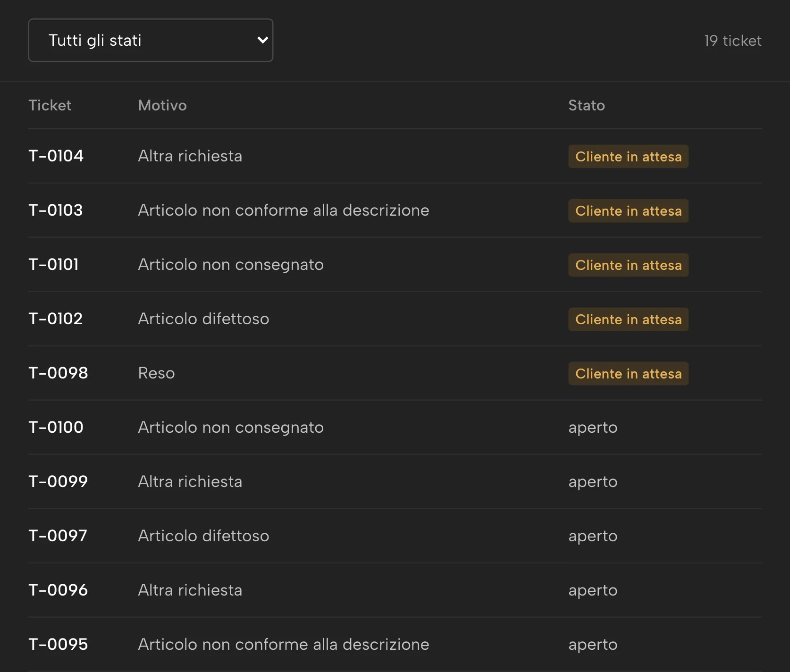Click 'Articolo non consegnato' in row T-0101
This screenshot has width=790, height=672.
point(231,264)
